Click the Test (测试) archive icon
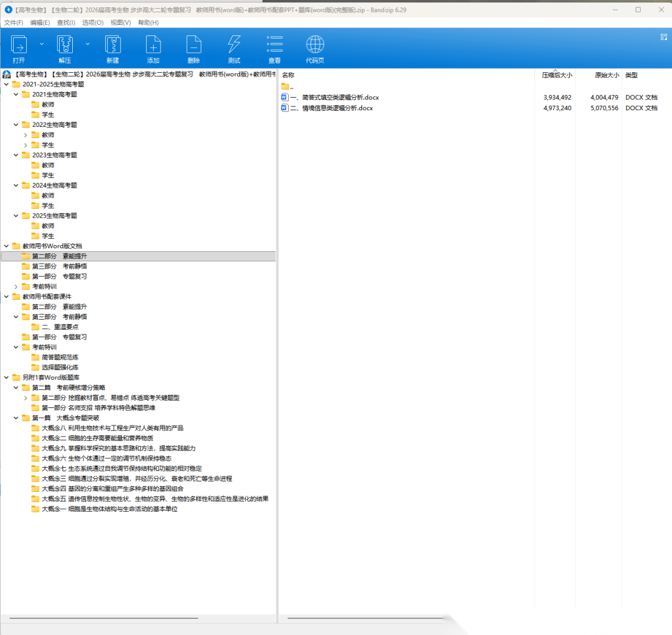Image resolution: width=672 pixels, height=635 pixels. point(234,45)
